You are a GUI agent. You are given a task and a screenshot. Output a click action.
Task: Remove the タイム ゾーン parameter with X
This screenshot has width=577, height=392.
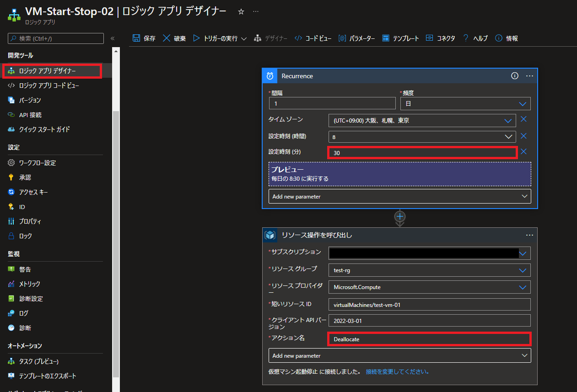pos(524,119)
